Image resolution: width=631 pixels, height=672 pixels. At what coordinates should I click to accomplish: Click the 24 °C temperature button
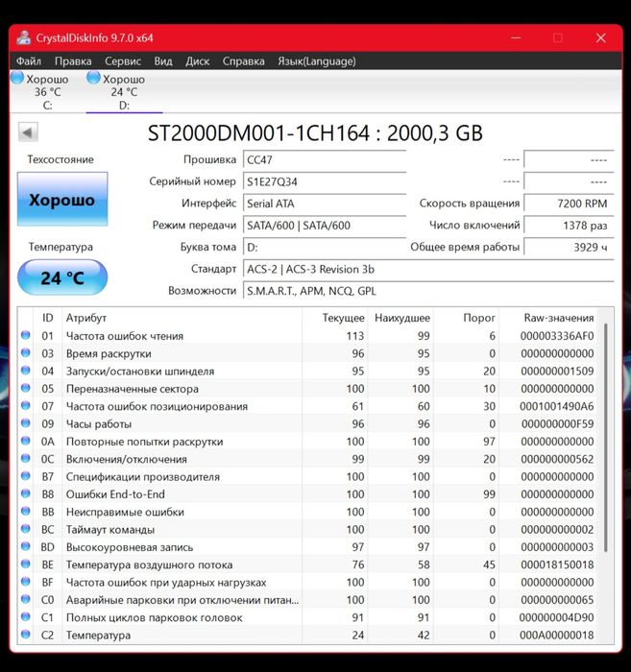coord(62,277)
